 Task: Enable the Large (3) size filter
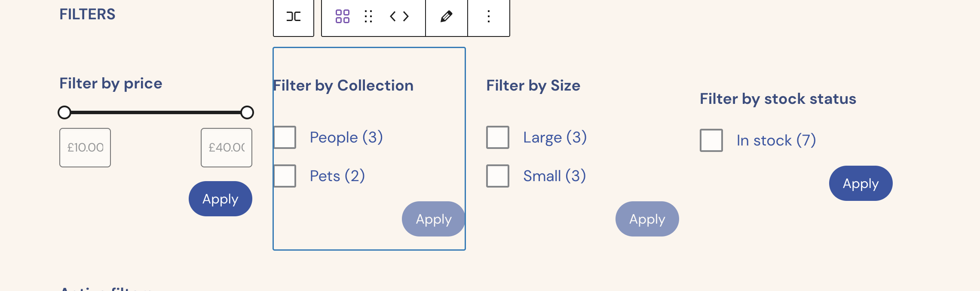tap(497, 137)
